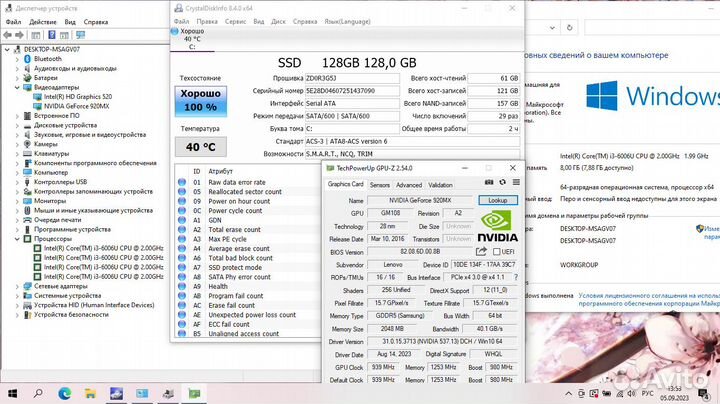Image resolution: width=720 pixels, height=404 pixels.
Task: Click the Windows logo in the System window
Action: 602,95
